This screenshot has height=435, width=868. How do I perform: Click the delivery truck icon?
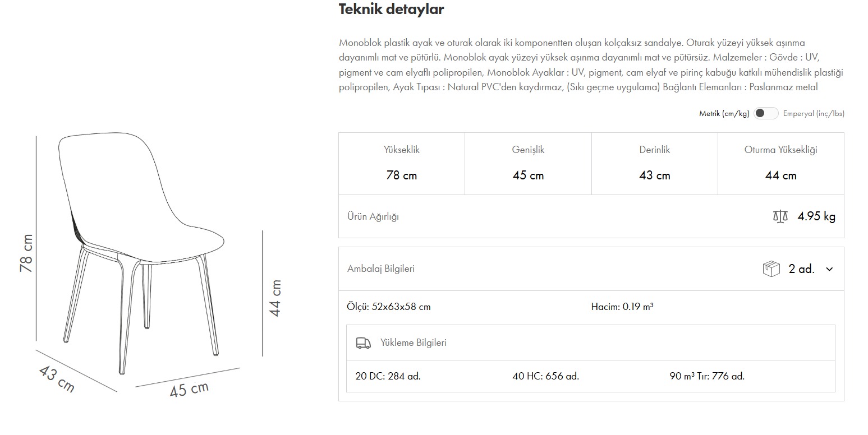point(364,343)
